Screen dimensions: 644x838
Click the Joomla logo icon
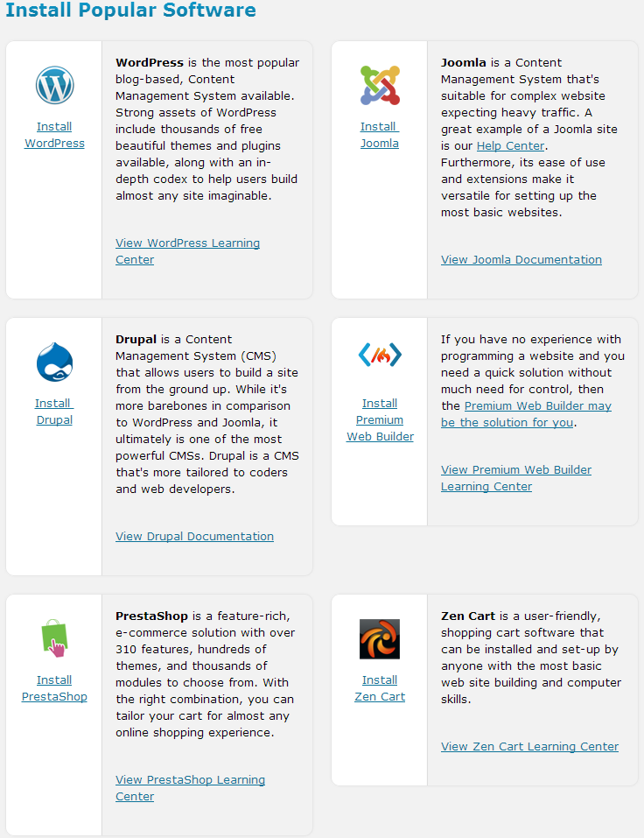click(380, 86)
